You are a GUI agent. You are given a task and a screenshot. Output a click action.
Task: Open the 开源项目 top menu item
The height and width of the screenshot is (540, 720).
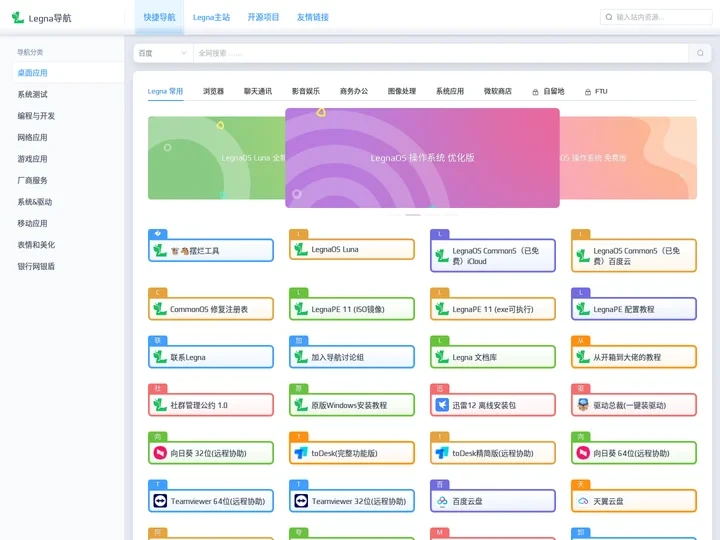pos(263,17)
